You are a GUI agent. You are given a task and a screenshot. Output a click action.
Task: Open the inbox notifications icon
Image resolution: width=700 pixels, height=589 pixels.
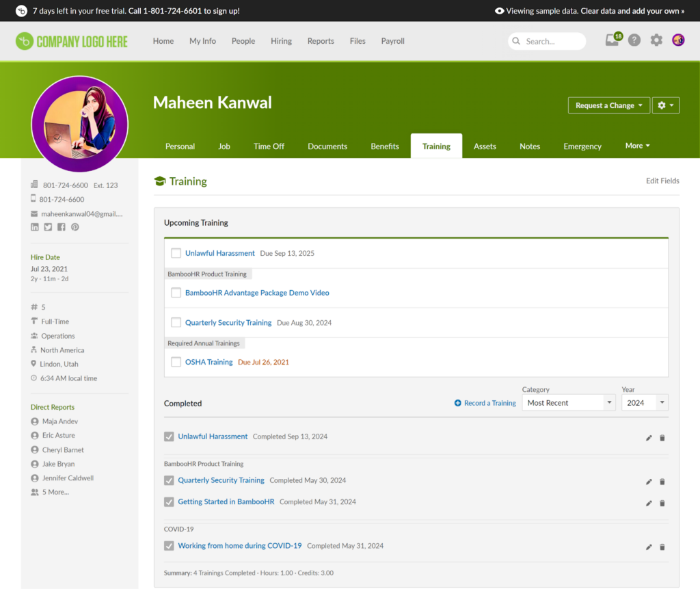coord(612,40)
